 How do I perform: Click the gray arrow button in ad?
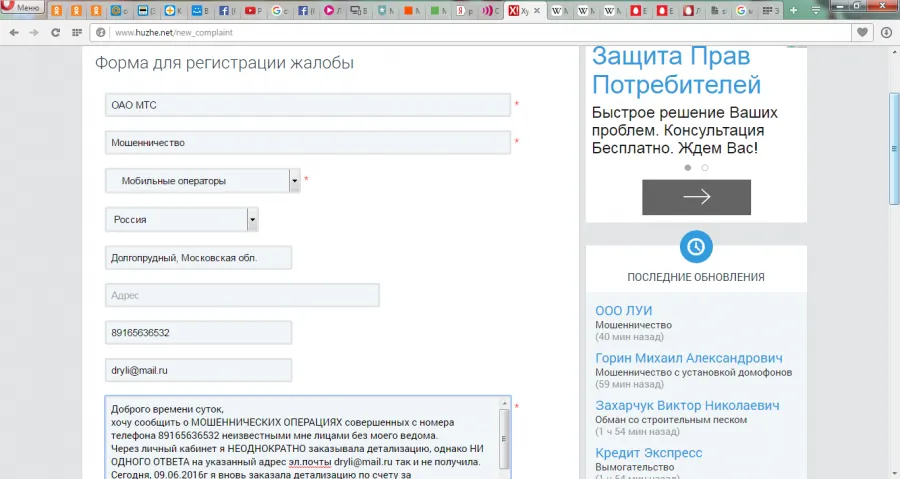(696, 197)
